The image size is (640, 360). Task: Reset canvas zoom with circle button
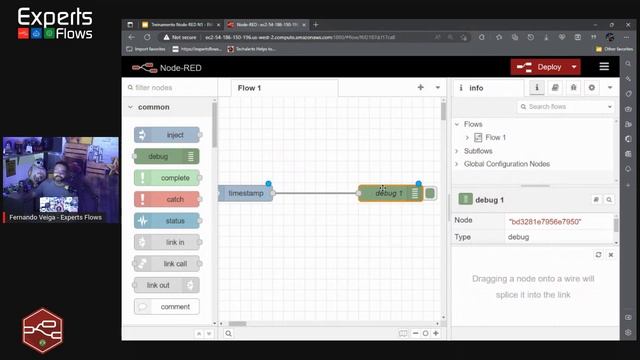click(425, 333)
